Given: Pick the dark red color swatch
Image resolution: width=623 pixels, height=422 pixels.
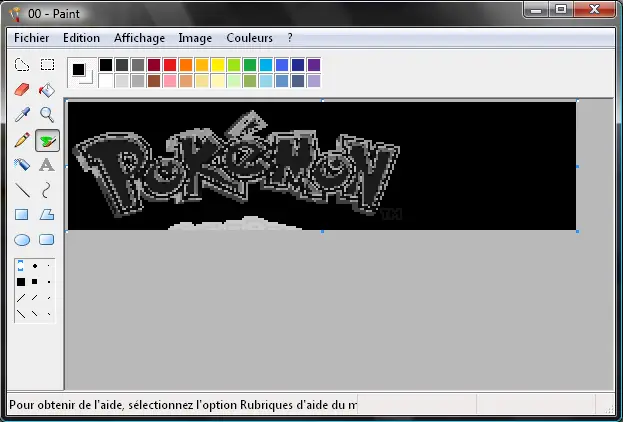Looking at the screenshot, I should tap(154, 65).
